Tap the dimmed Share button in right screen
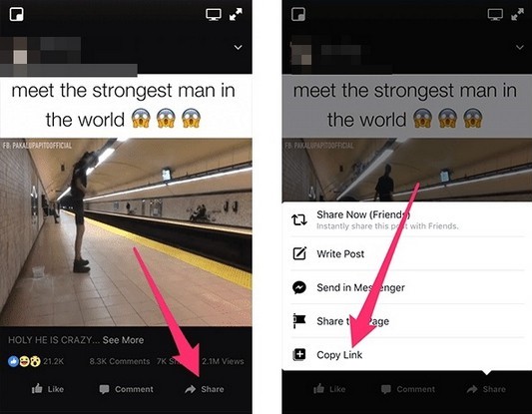 486,389
